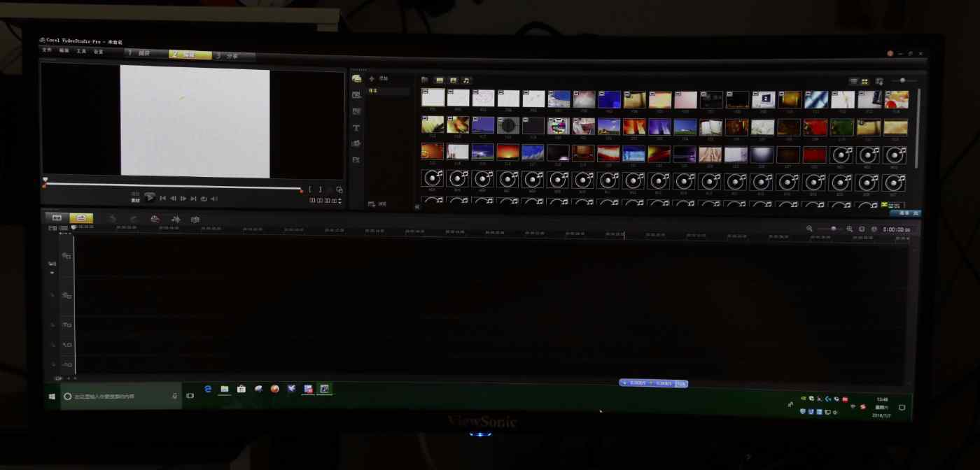Open the Auto Music tool
980x470 pixels.
(195, 219)
